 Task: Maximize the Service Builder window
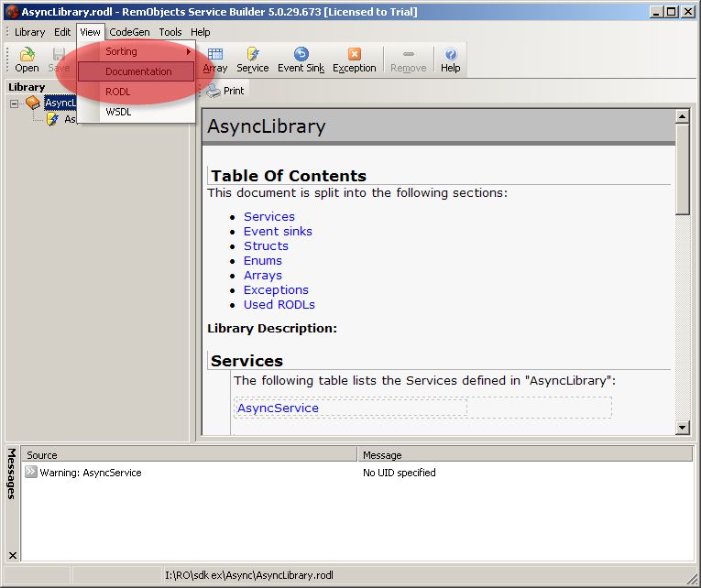pyautogui.click(x=671, y=12)
